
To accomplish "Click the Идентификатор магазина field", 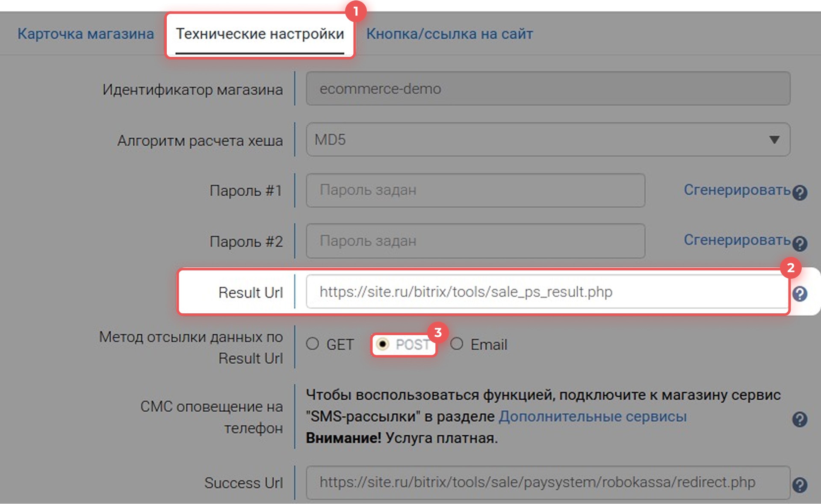I will [x=547, y=89].
